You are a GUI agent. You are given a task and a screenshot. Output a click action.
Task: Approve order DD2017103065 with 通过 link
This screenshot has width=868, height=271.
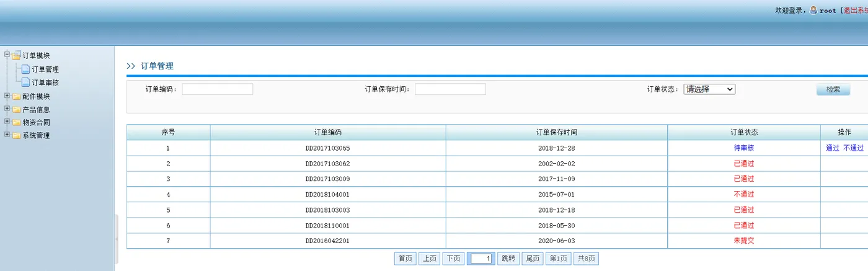833,148
